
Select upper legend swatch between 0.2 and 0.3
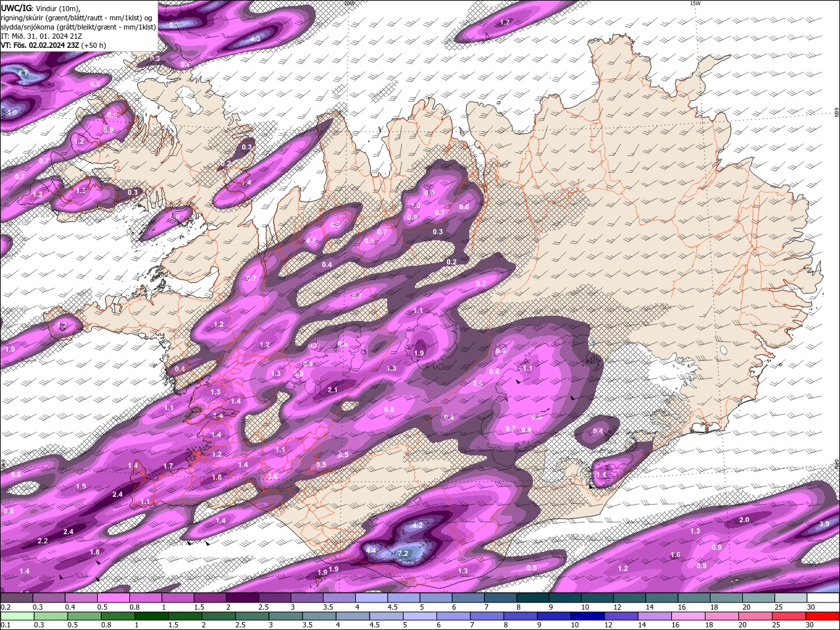click(16, 598)
